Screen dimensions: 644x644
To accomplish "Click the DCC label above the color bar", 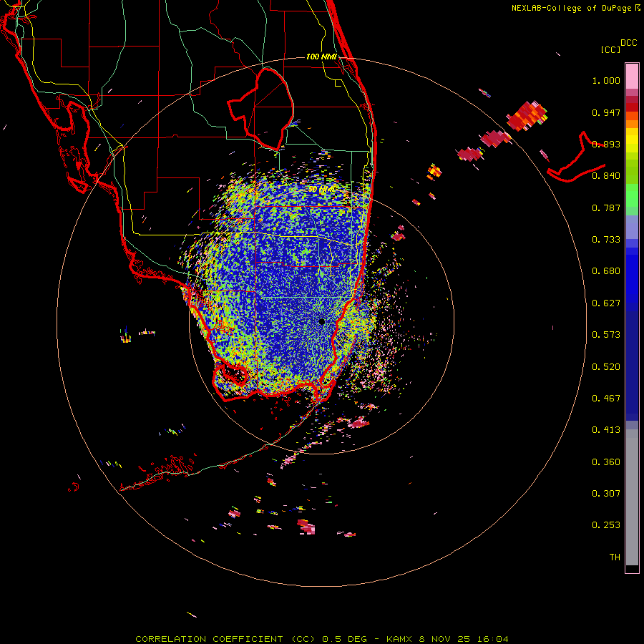I will (628, 43).
